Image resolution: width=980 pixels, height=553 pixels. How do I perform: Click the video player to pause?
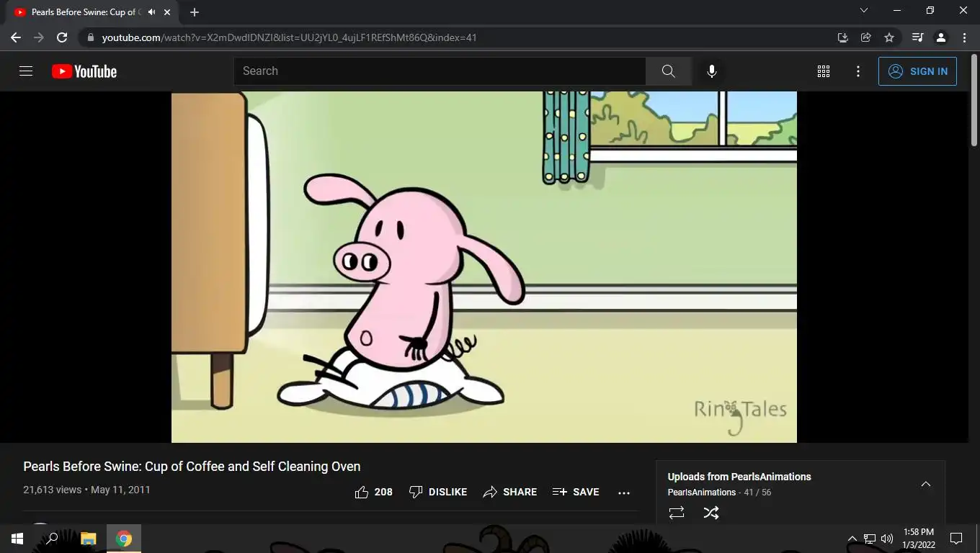(x=484, y=266)
